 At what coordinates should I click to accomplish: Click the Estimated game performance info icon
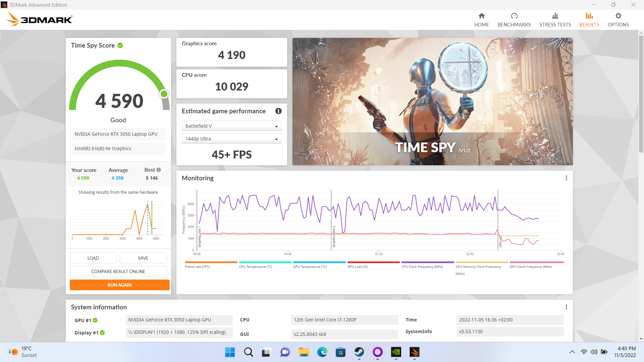coord(278,111)
